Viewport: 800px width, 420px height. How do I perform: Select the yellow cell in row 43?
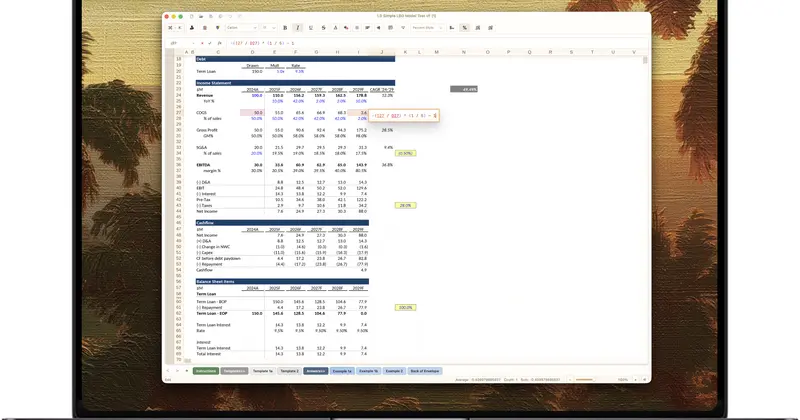(405, 205)
